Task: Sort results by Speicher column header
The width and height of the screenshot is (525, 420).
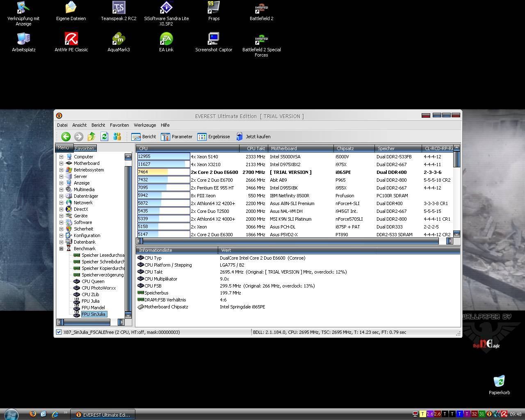Action: (398, 148)
